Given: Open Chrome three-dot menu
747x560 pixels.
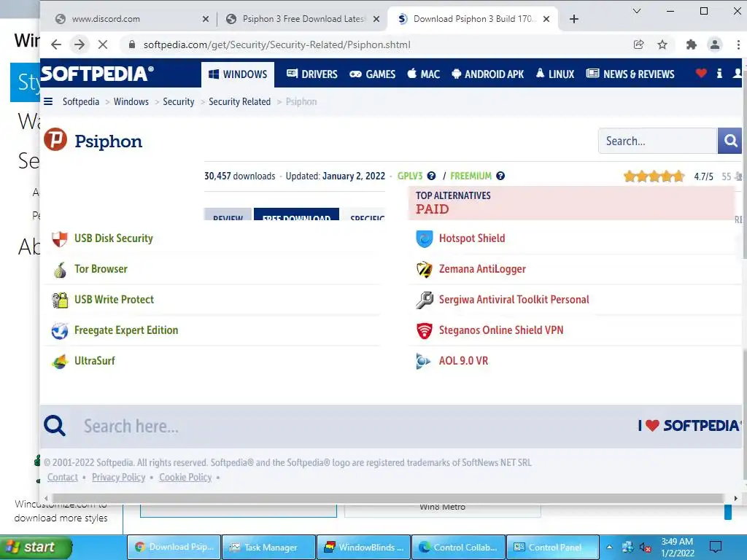Looking at the screenshot, I should click(x=738, y=44).
